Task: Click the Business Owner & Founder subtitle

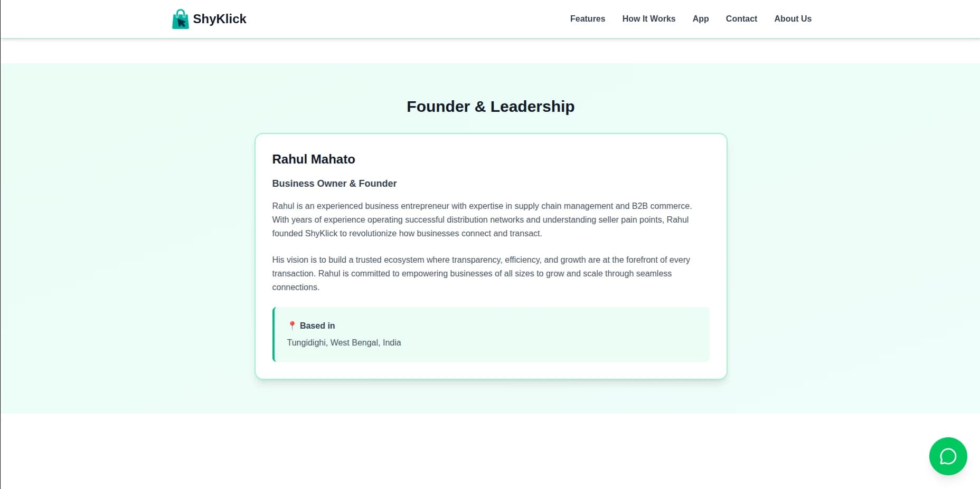Action: point(334,184)
